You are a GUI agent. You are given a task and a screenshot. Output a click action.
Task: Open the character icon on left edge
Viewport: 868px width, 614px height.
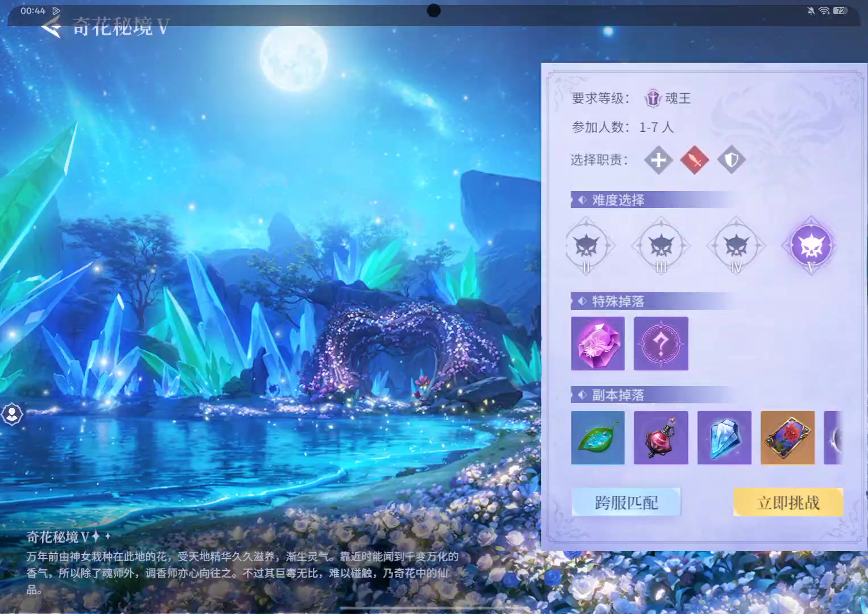pyautogui.click(x=12, y=414)
